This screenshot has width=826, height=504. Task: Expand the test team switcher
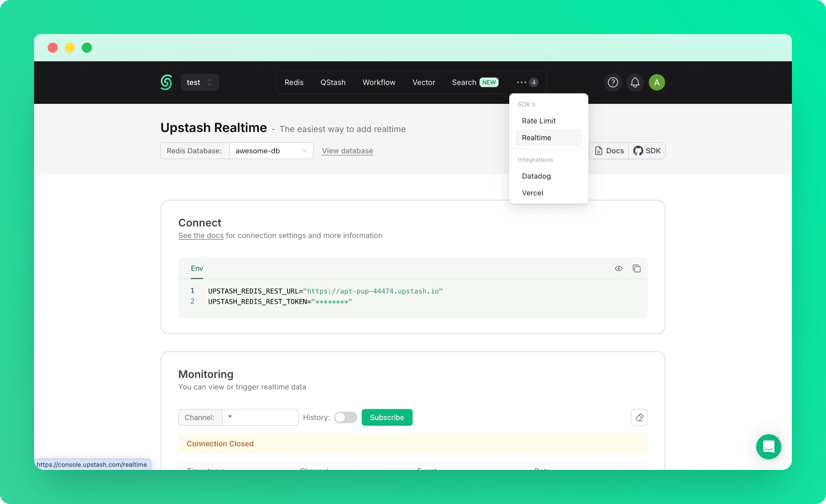tap(199, 82)
